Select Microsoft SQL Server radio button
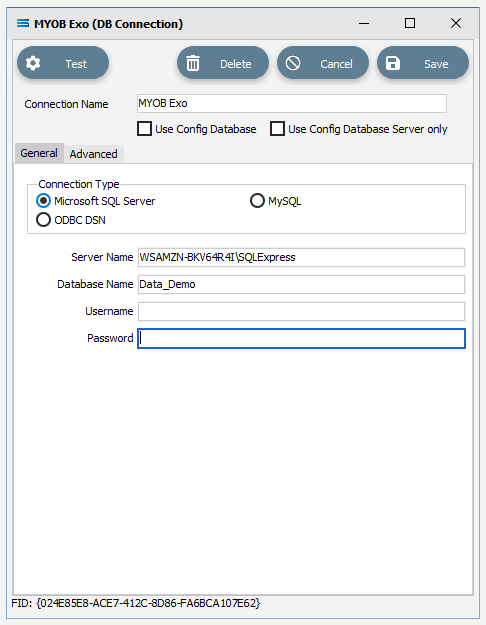This screenshot has width=486, height=625. [x=43, y=200]
